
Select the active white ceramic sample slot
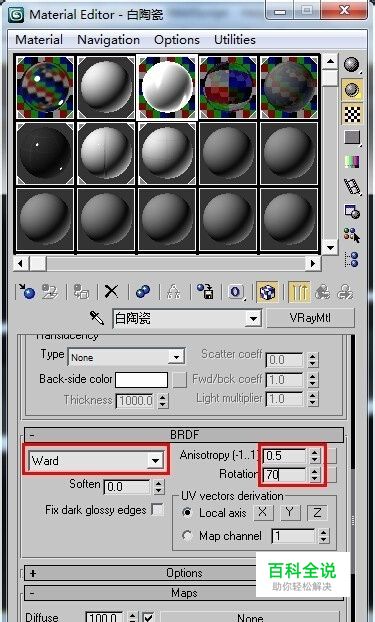click(167, 87)
